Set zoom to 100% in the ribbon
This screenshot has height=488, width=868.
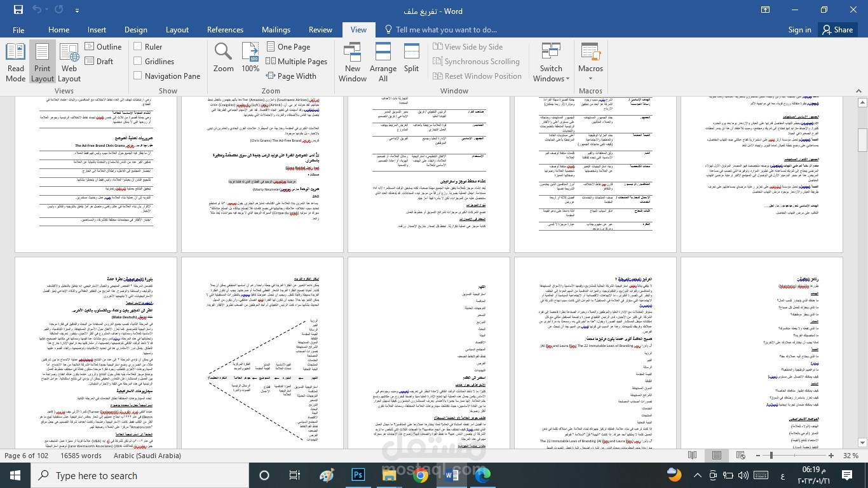click(x=250, y=58)
